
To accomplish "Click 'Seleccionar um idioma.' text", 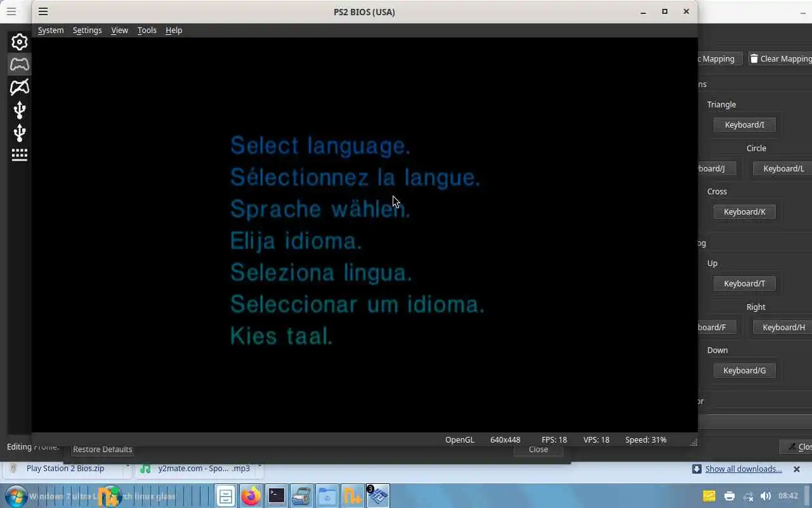I will (357, 304).
